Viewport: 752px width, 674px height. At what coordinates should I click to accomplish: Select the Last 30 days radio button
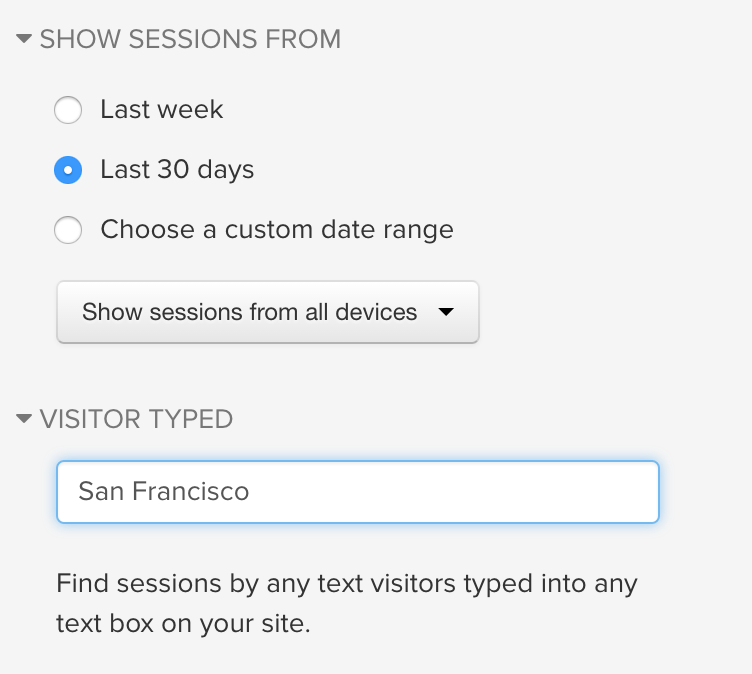pyautogui.click(x=68, y=170)
